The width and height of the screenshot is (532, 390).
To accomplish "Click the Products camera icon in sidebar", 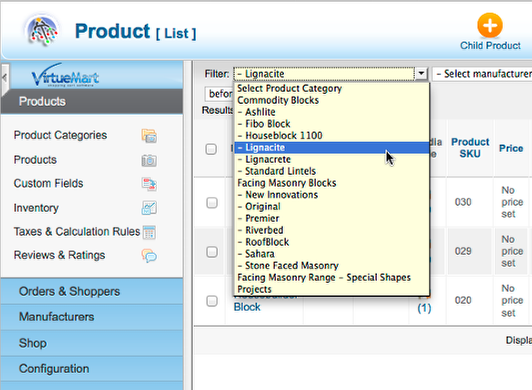I will (149, 160).
